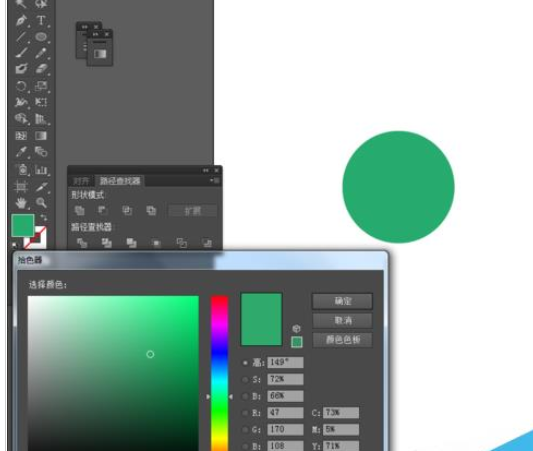The height and width of the screenshot is (451, 533).
Task: Click Unite in Pathfinder shape modes
Action: click(x=79, y=211)
